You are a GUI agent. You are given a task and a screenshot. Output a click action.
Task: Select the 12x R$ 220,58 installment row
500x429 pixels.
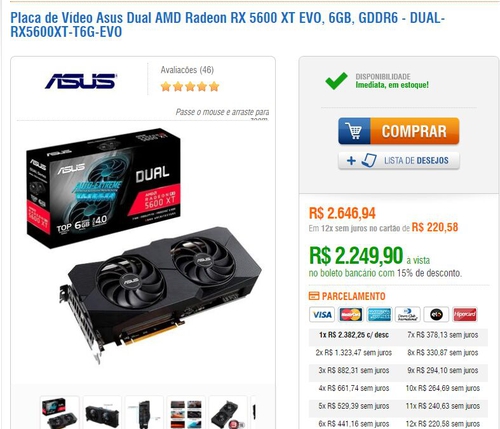[x=443, y=424]
